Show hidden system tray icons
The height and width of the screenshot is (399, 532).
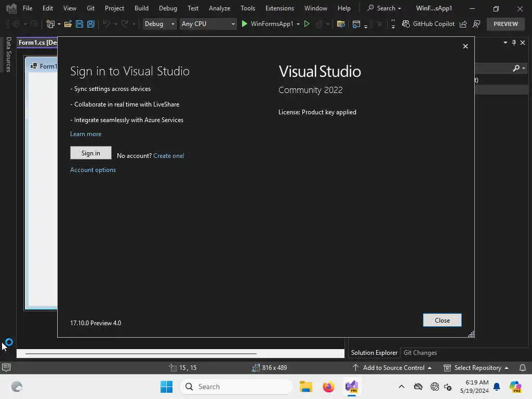coord(402,387)
